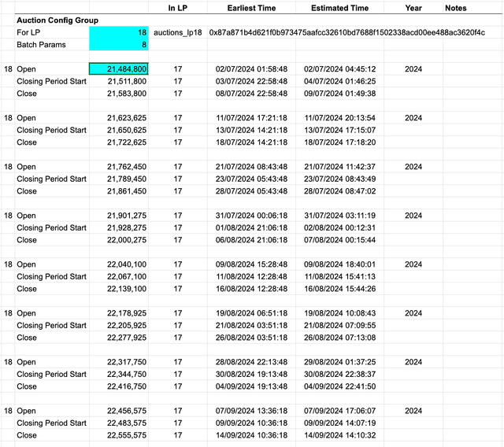This screenshot has width=504, height=447.
Task: Click earliest time 02/07/2024 01:58:48
Action: tap(251, 69)
